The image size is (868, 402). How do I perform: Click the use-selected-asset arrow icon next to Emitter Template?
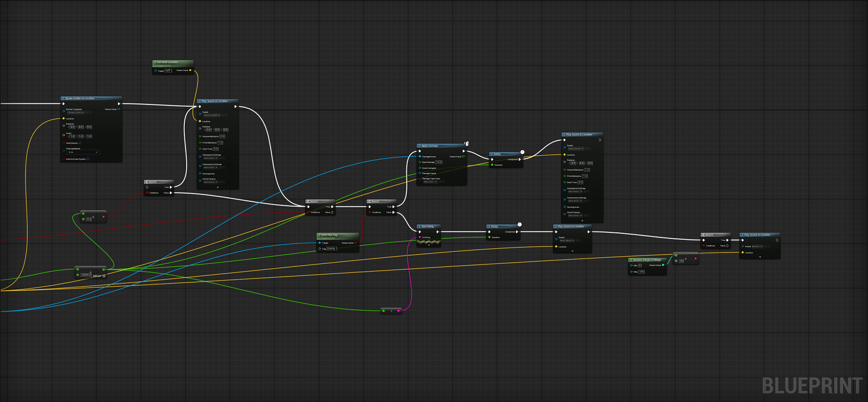coord(86,113)
